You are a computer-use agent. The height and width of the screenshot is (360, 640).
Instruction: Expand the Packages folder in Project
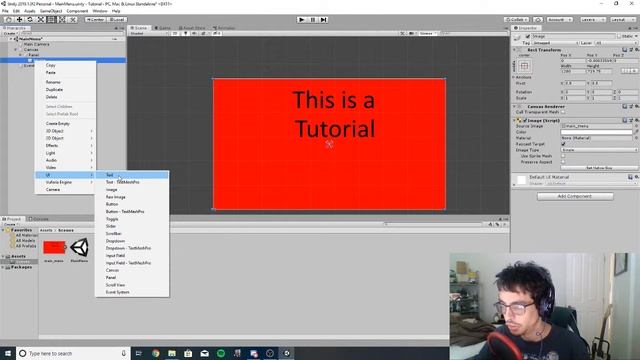tap(3, 267)
